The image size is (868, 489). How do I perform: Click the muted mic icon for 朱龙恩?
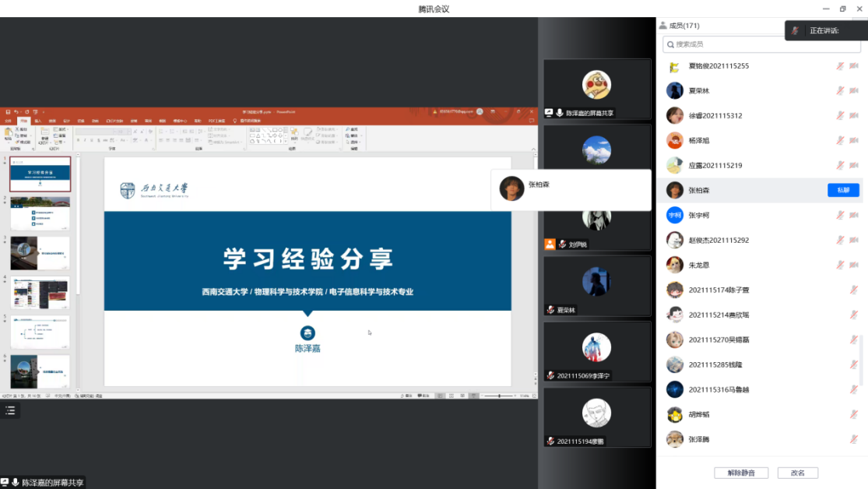[841, 266]
